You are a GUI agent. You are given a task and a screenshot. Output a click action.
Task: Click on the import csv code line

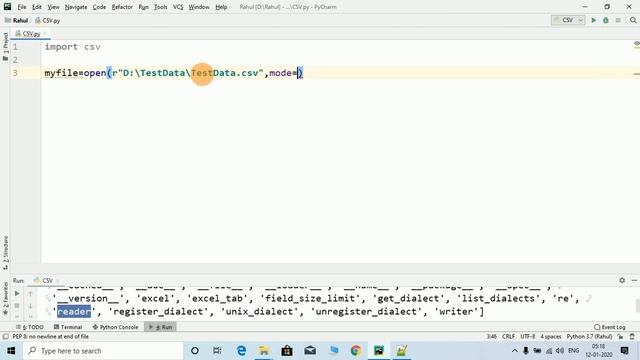pos(72,47)
